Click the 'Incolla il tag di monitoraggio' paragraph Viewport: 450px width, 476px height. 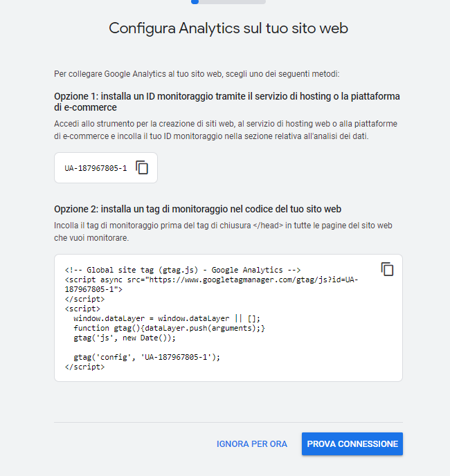tap(223, 232)
